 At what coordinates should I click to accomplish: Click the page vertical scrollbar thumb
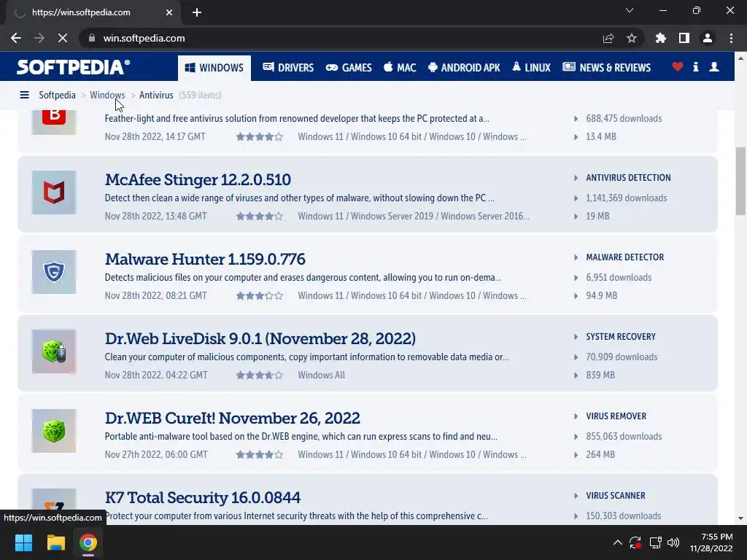click(x=740, y=181)
